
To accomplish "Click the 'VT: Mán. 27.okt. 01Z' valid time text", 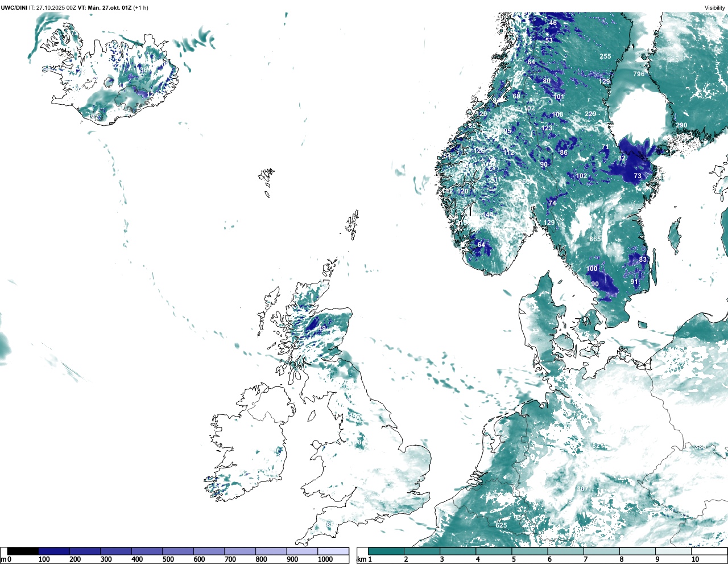I will coord(105,8).
